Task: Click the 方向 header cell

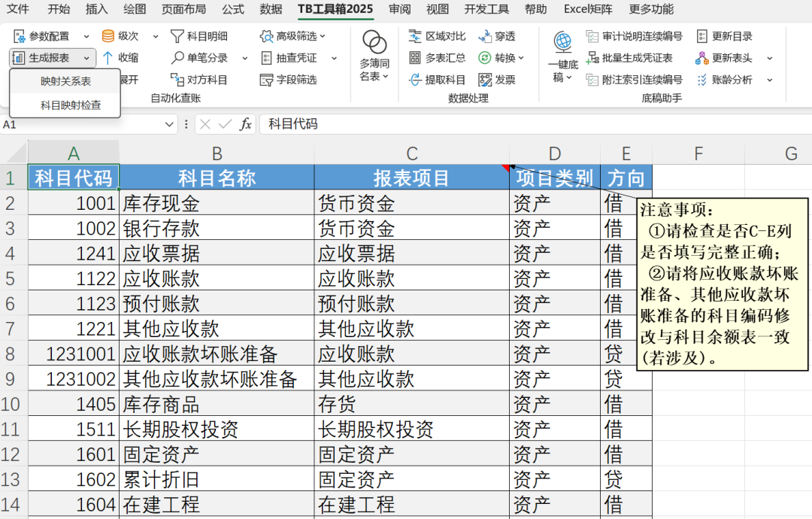Action: 626,178
